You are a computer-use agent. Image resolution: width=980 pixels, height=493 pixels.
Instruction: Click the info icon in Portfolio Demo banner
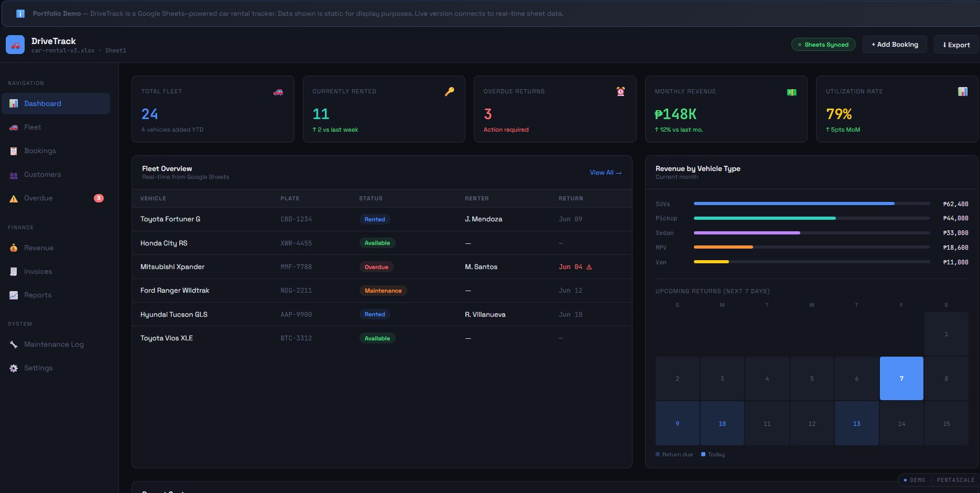(20, 14)
